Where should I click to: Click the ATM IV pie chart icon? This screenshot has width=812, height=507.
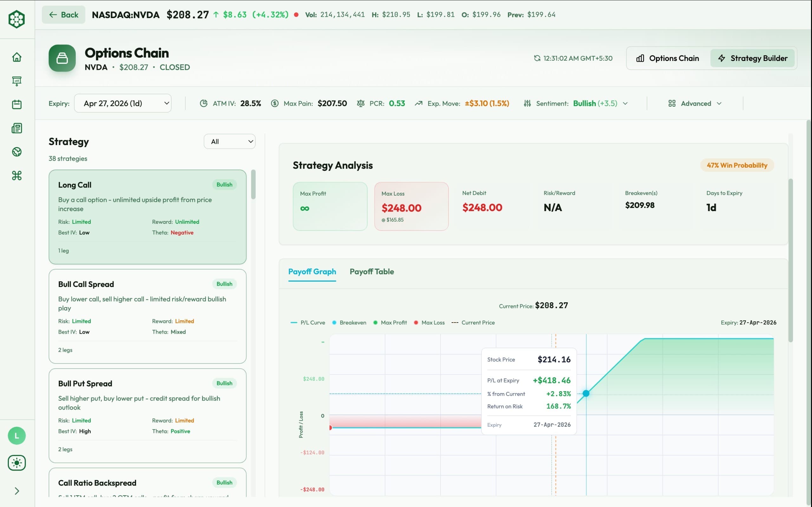[x=204, y=103]
